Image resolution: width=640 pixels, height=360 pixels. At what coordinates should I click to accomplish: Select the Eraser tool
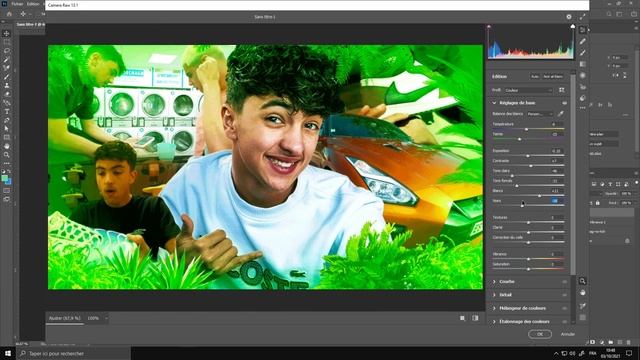(x=7, y=94)
